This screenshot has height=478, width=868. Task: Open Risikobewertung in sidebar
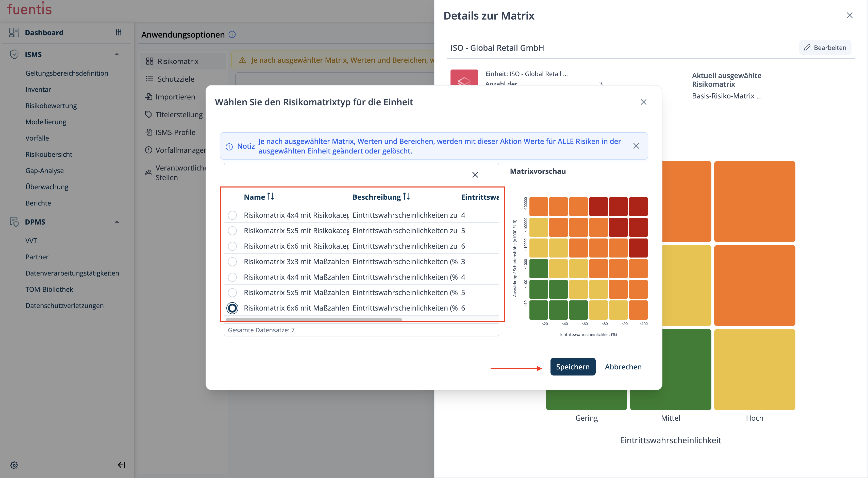tap(51, 106)
